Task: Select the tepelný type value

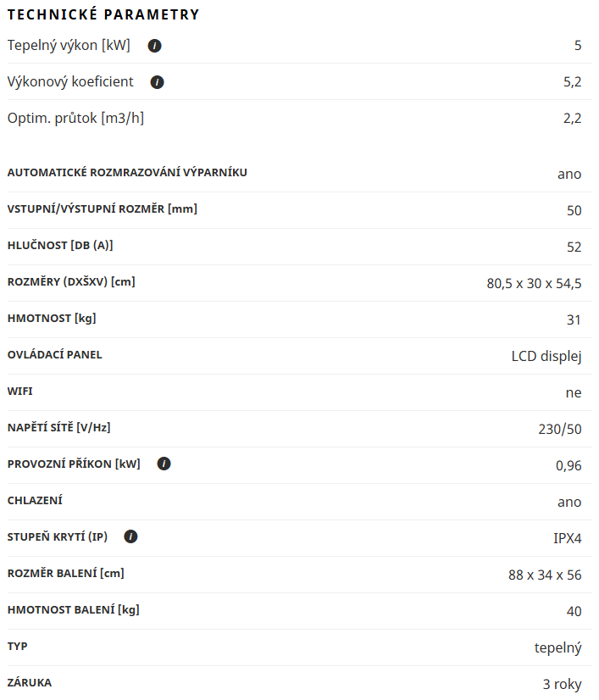Action: 558,647
